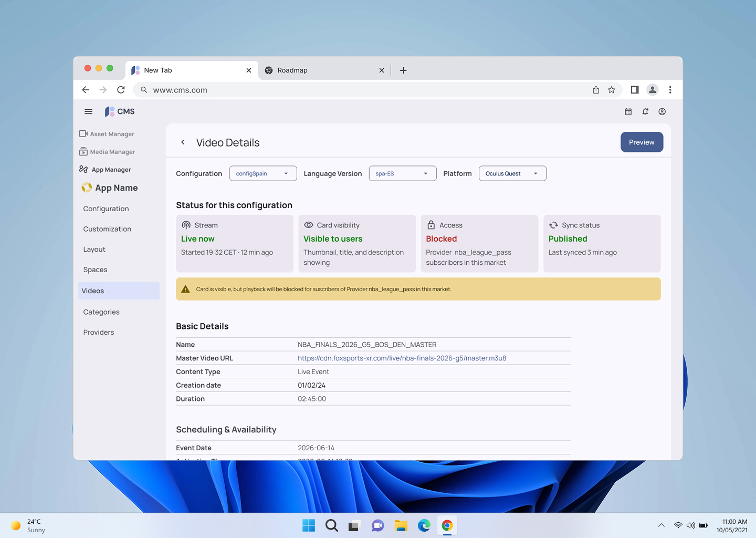The image size is (756, 538).
Task: Open the Windows Start menu
Action: 309,525
